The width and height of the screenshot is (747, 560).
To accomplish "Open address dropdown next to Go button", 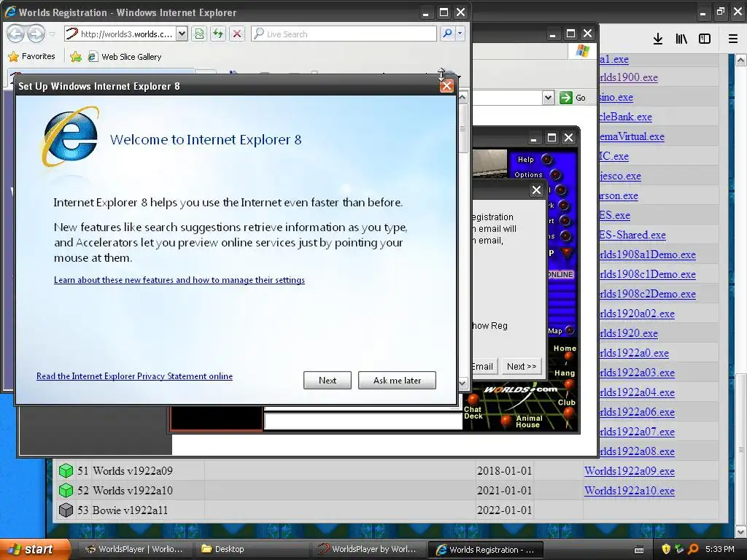I will [548, 98].
